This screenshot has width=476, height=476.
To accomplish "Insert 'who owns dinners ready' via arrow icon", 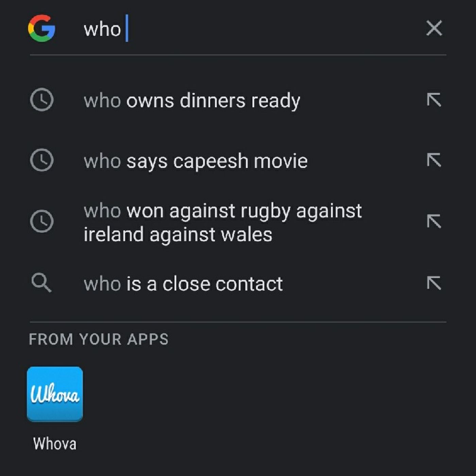I will (434, 100).
